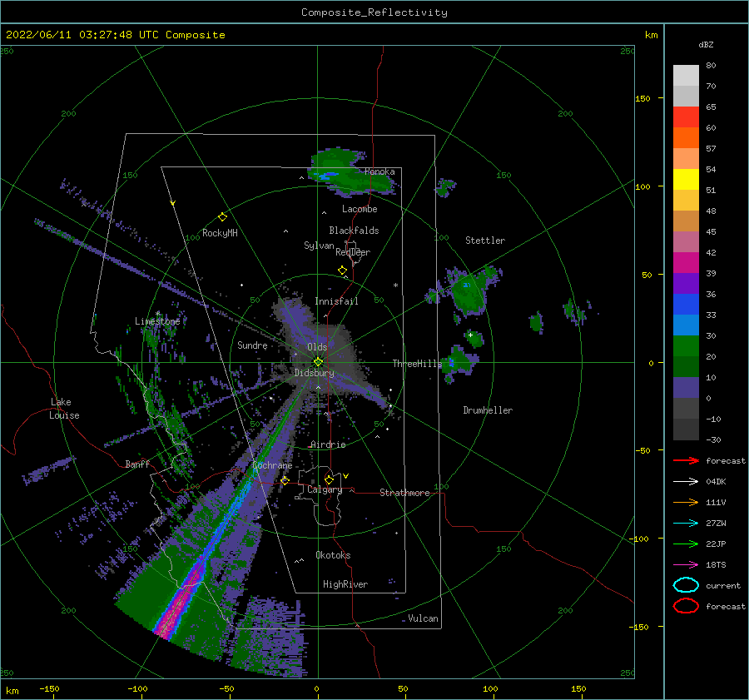This screenshot has width=749, height=700.
Task: Click the Olds city label
Action: point(317,347)
